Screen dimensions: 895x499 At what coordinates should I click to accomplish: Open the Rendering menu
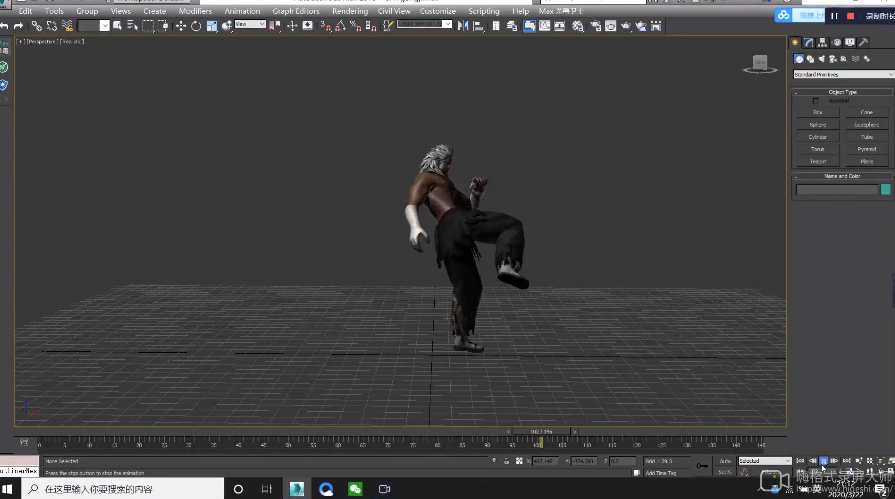pos(350,11)
